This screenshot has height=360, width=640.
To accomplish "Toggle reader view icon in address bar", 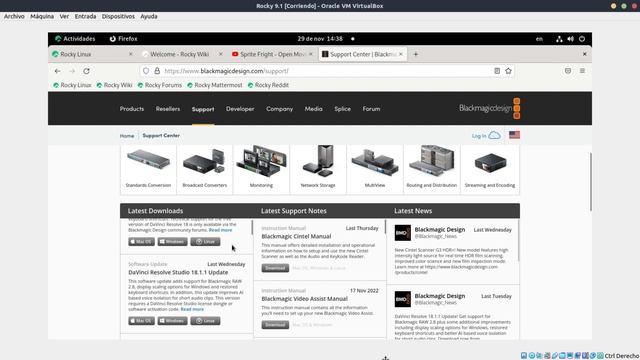I will [497, 71].
